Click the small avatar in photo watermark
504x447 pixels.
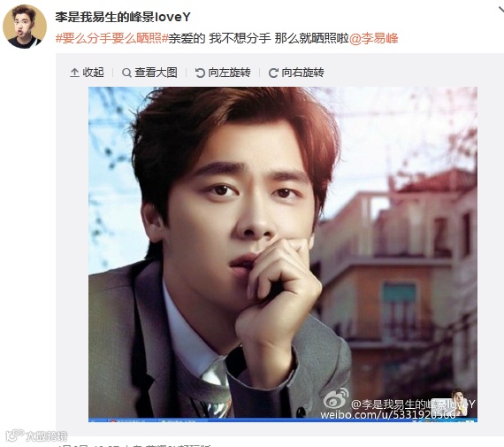459,402
